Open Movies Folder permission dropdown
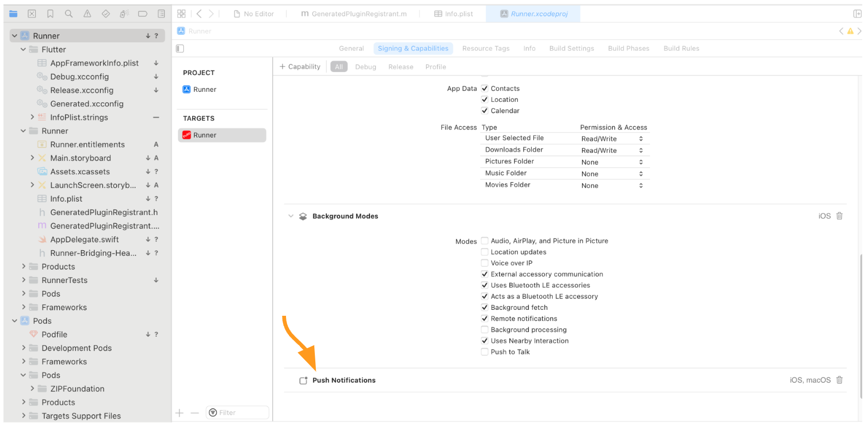 [612, 186]
